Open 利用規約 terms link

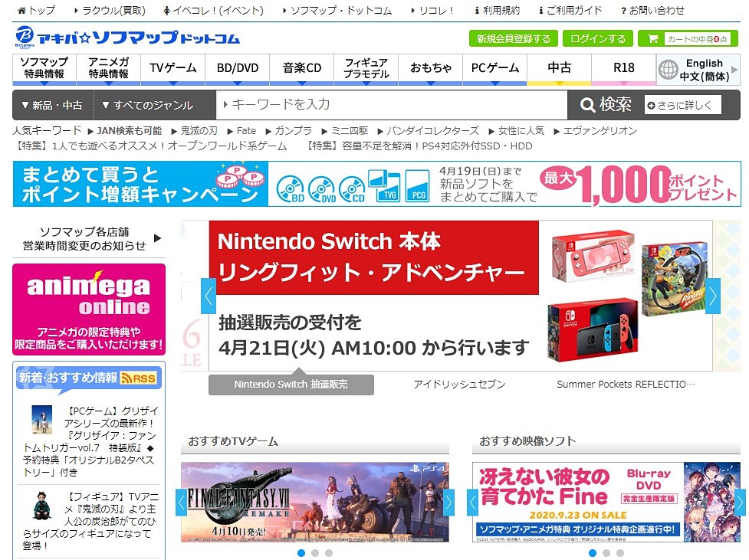click(498, 10)
